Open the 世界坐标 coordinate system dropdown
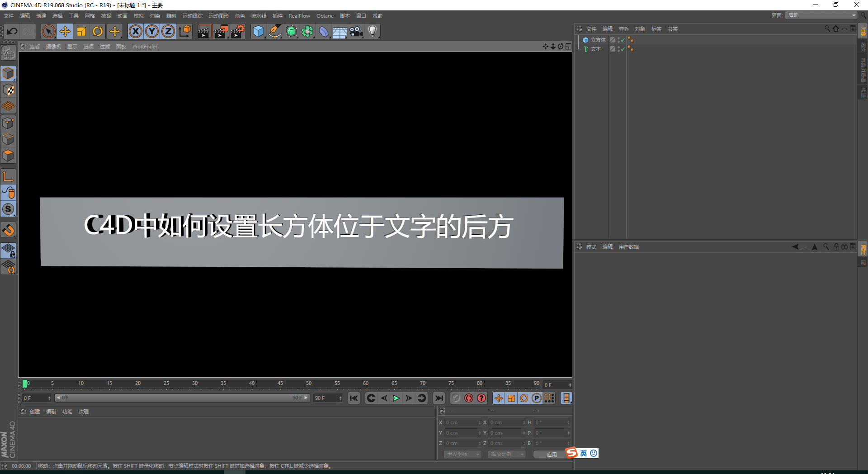Screen dimensions: 868x474 point(462,454)
